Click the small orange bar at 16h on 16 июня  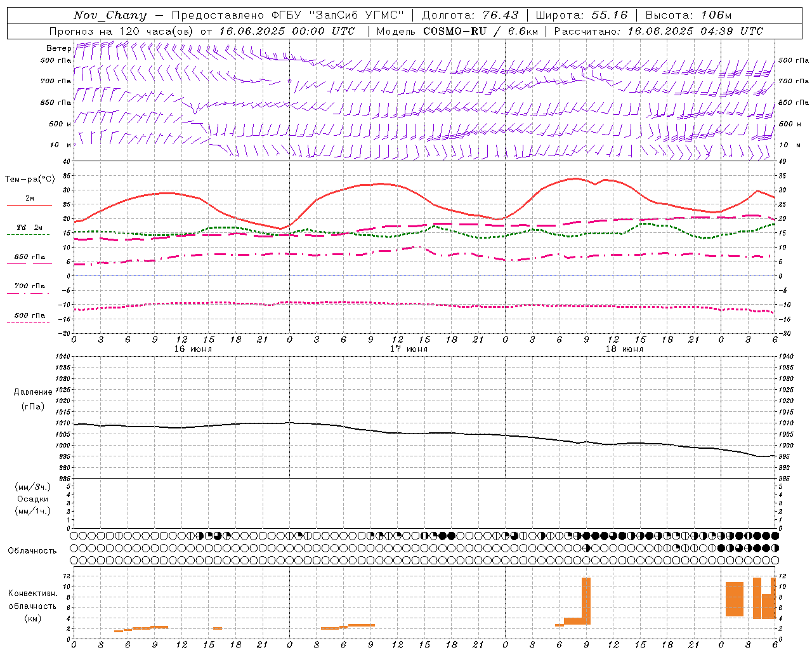218,628
